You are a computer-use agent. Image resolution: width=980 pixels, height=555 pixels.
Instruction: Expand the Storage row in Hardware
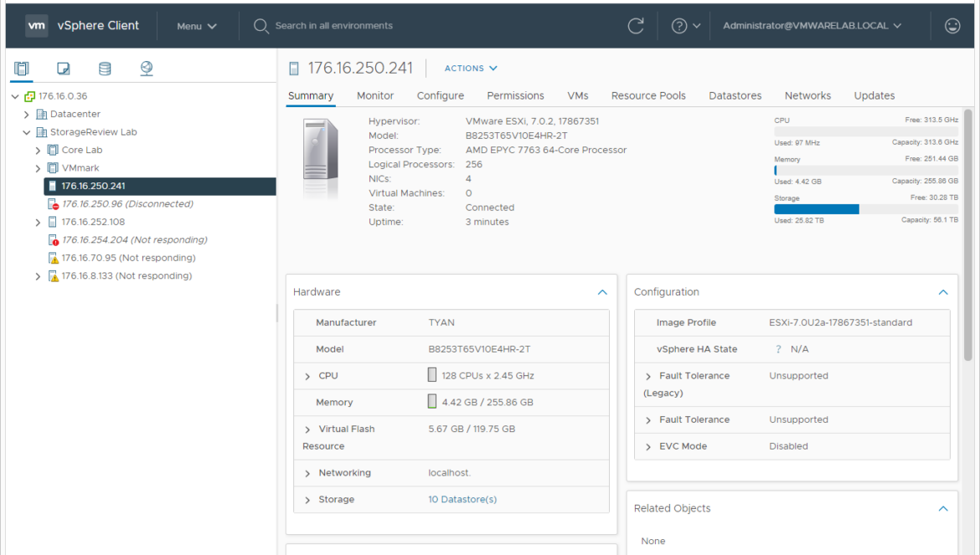coord(307,500)
